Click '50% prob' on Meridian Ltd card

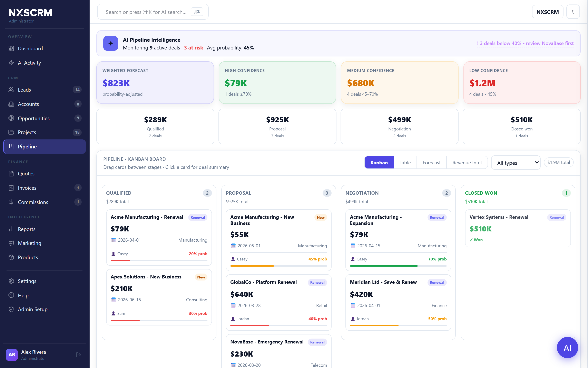[437, 319]
